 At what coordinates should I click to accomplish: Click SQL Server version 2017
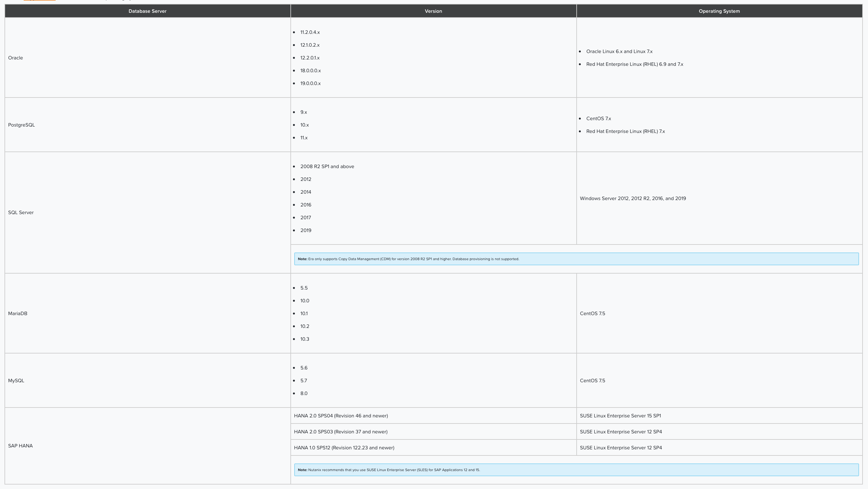(306, 218)
